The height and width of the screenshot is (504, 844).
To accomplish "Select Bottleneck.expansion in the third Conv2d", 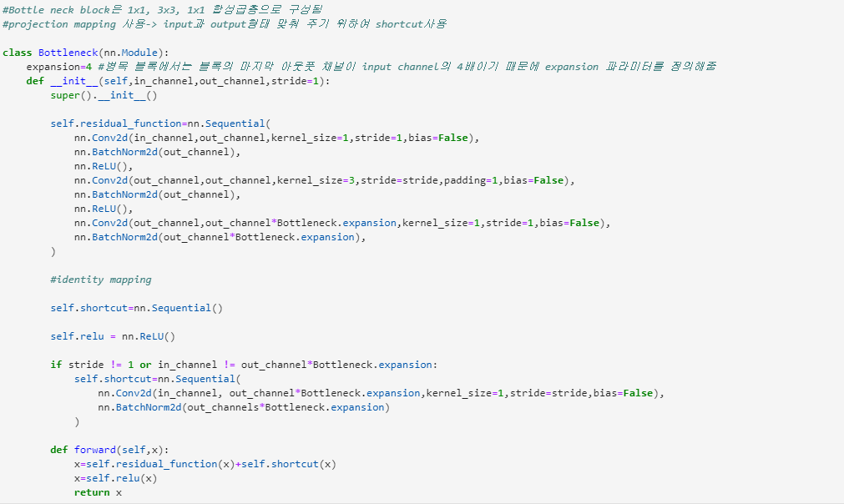I will (339, 222).
